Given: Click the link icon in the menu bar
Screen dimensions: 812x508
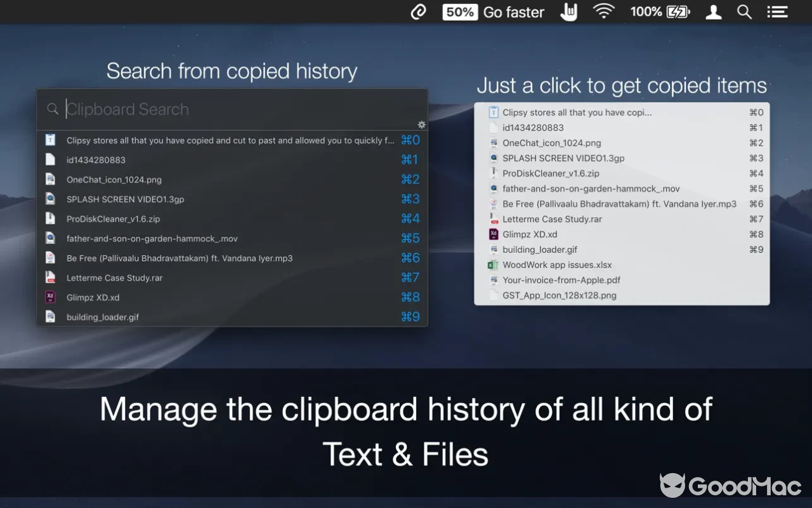Looking at the screenshot, I should tap(418, 11).
